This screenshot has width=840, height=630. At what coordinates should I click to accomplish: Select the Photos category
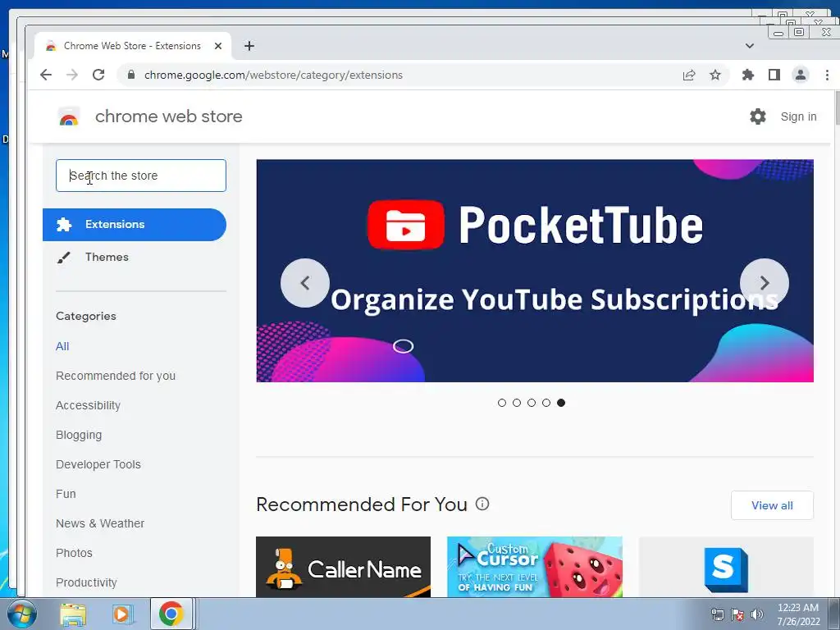click(x=74, y=553)
